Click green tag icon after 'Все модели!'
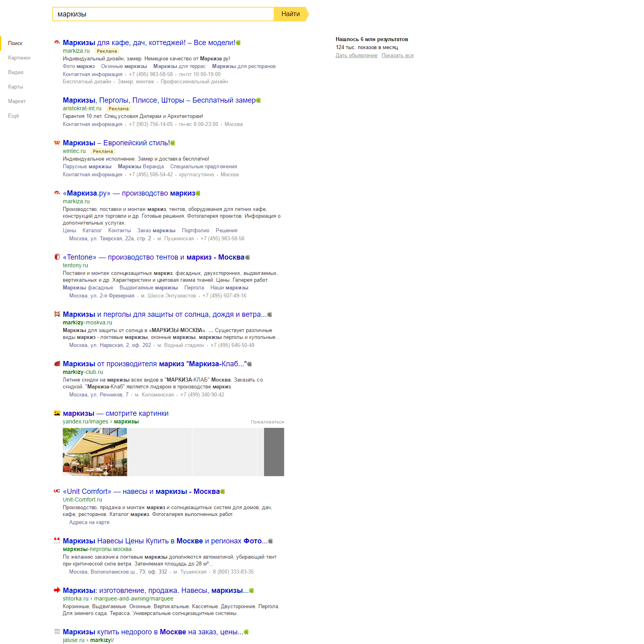 pyautogui.click(x=238, y=43)
